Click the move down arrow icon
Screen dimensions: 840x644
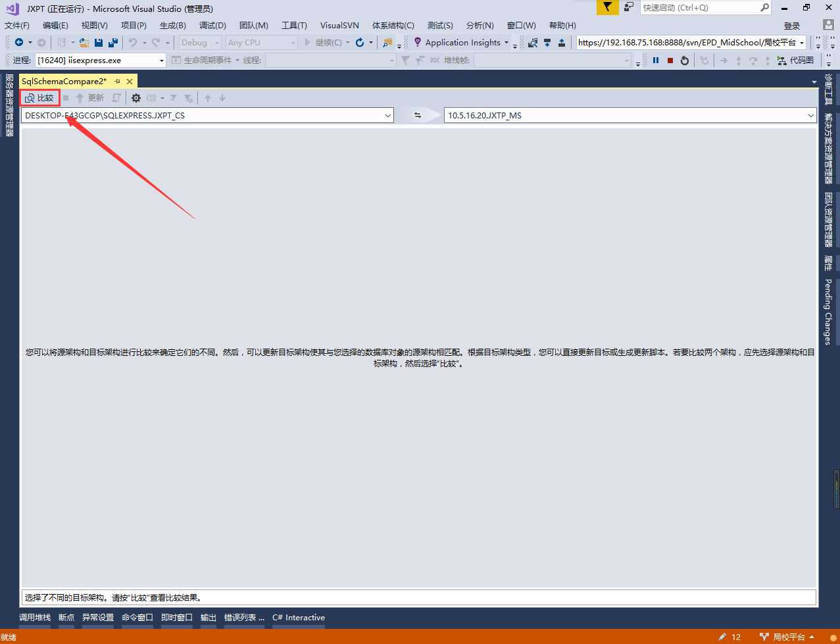tap(222, 98)
